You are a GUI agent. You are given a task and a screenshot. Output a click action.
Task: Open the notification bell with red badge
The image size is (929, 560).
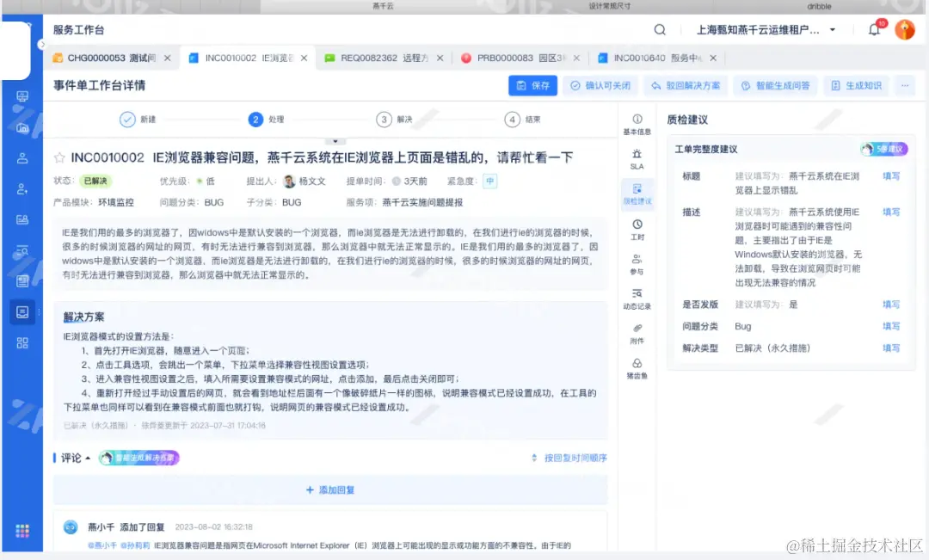[x=874, y=28]
